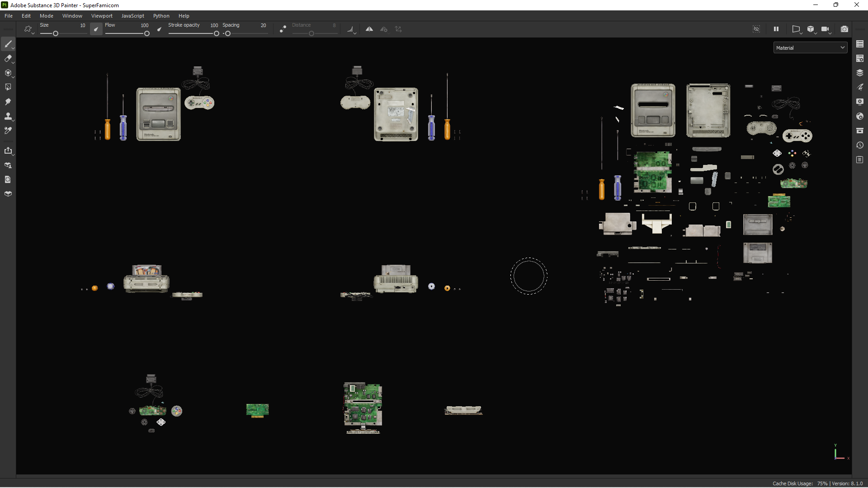Select the Clone stamp tool
The width and height of the screenshot is (868, 488).
[x=9, y=116]
